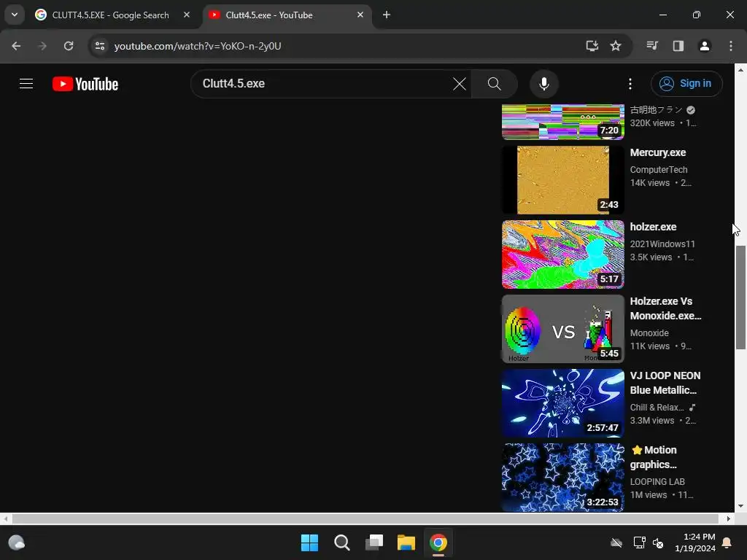Click the magnifier search button
This screenshot has height=560, width=747.
(494, 84)
